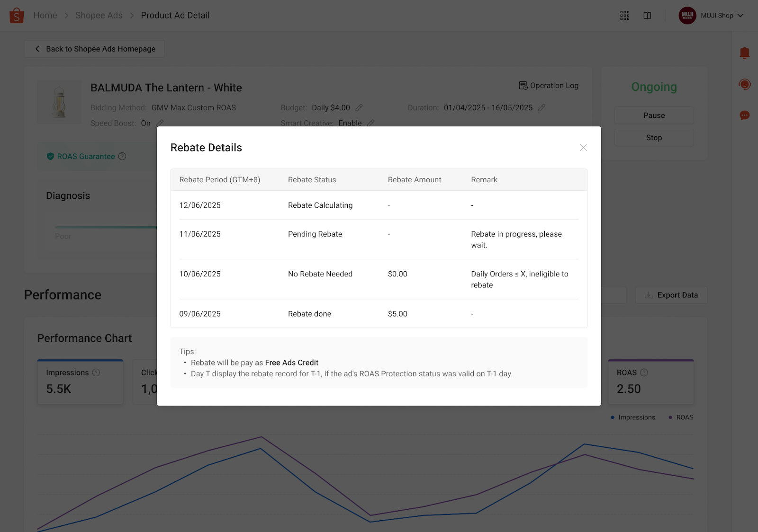Close the Rebate Details dialog

pyautogui.click(x=583, y=148)
